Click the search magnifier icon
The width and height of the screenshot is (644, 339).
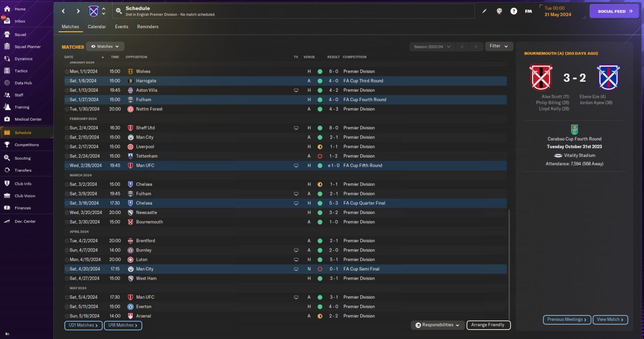pyautogui.click(x=119, y=11)
